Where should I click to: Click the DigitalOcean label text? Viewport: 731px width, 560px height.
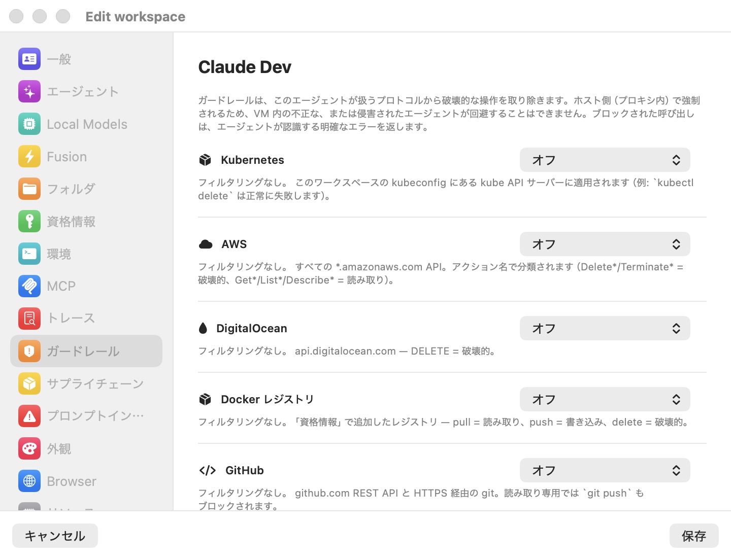click(252, 328)
